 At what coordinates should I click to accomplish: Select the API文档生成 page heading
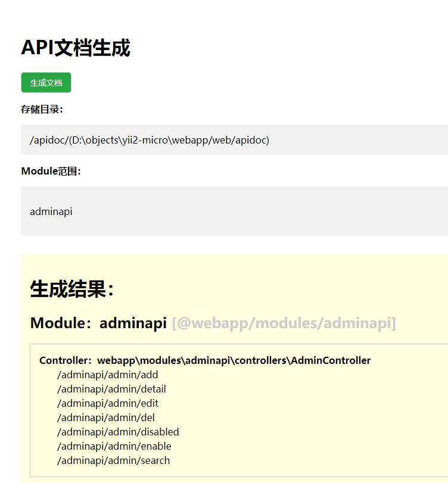(x=76, y=48)
